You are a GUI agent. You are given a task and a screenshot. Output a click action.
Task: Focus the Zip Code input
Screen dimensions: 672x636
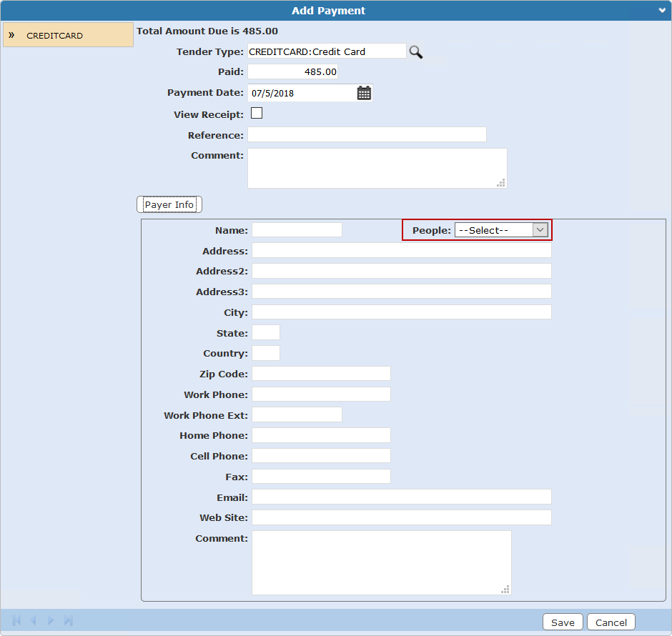321,374
